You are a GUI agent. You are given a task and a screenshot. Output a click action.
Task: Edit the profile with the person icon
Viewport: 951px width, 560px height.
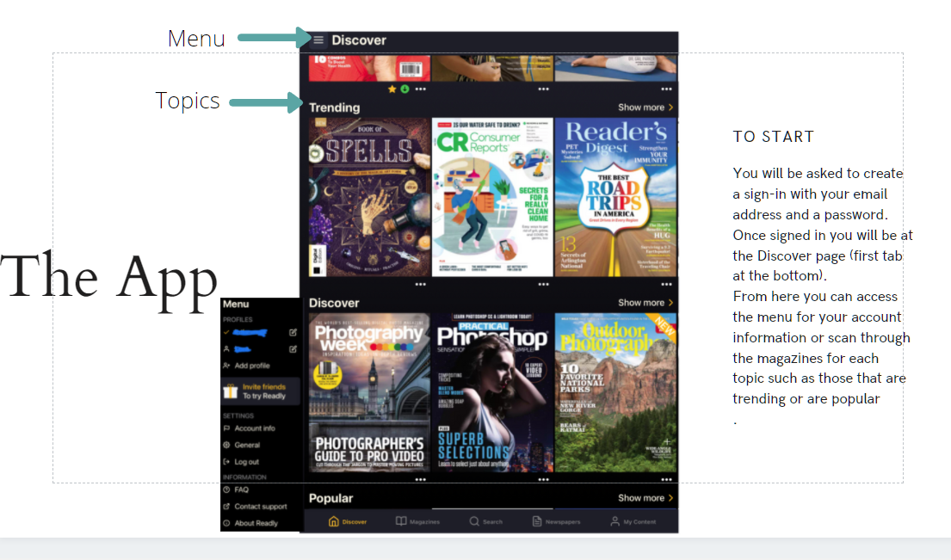tap(293, 349)
